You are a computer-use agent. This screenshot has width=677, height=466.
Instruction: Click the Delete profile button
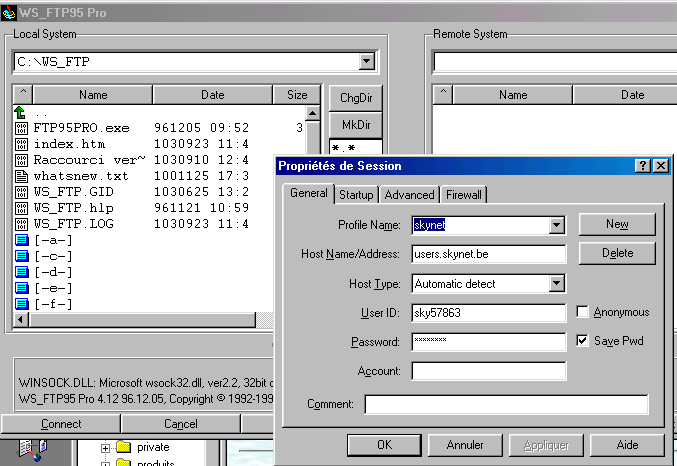[x=617, y=253]
